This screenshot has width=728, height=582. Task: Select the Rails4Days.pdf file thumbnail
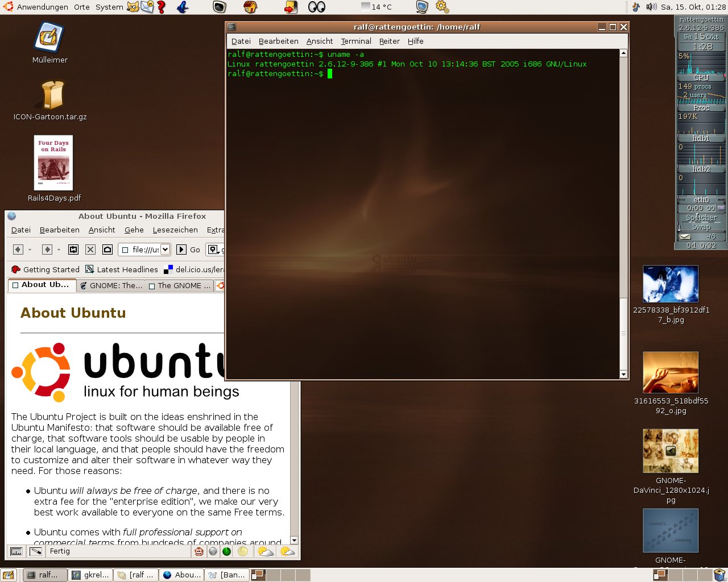pyautogui.click(x=53, y=163)
